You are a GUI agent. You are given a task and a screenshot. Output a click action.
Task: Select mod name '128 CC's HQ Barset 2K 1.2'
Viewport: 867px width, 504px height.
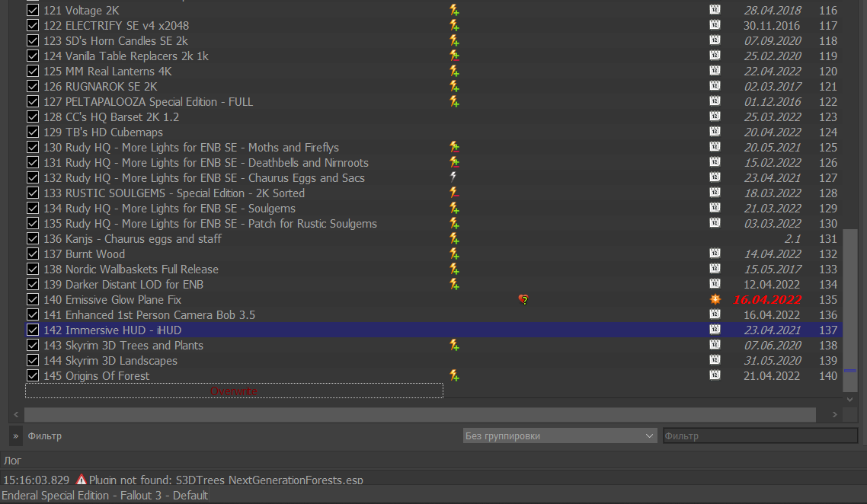111,117
